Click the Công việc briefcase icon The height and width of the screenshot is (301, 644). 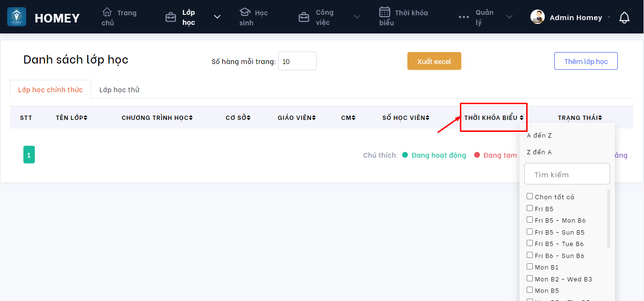(303, 18)
